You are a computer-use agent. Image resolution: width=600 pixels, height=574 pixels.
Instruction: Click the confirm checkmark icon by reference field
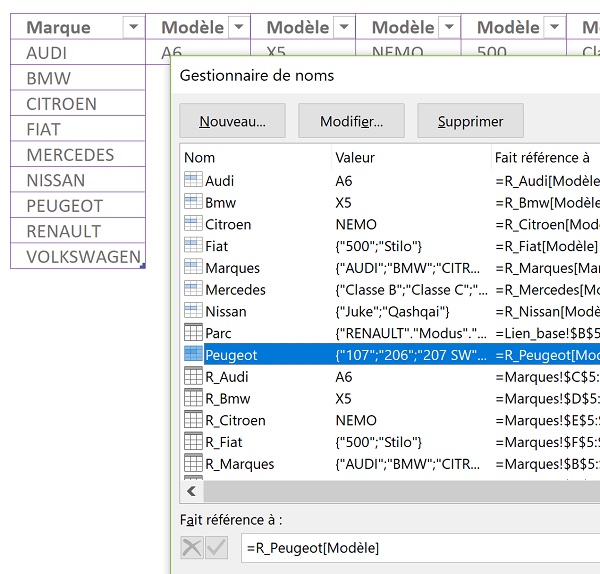coord(217,548)
